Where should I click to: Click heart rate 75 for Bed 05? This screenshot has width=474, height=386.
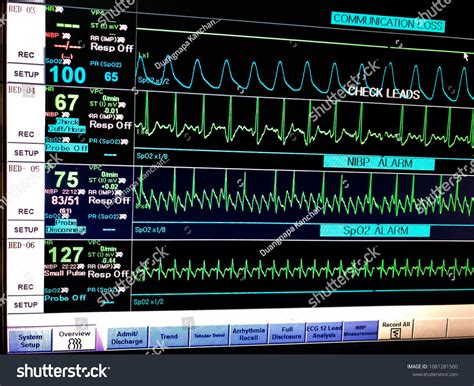tap(67, 180)
